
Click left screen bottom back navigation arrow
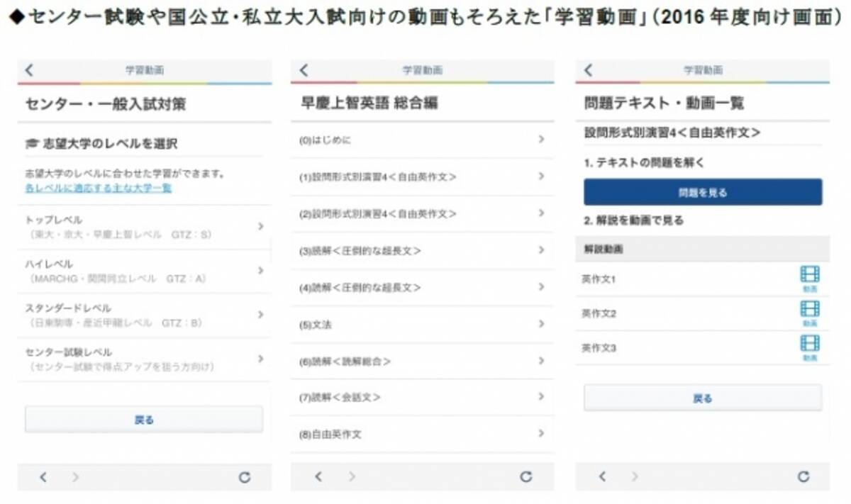tap(43, 477)
